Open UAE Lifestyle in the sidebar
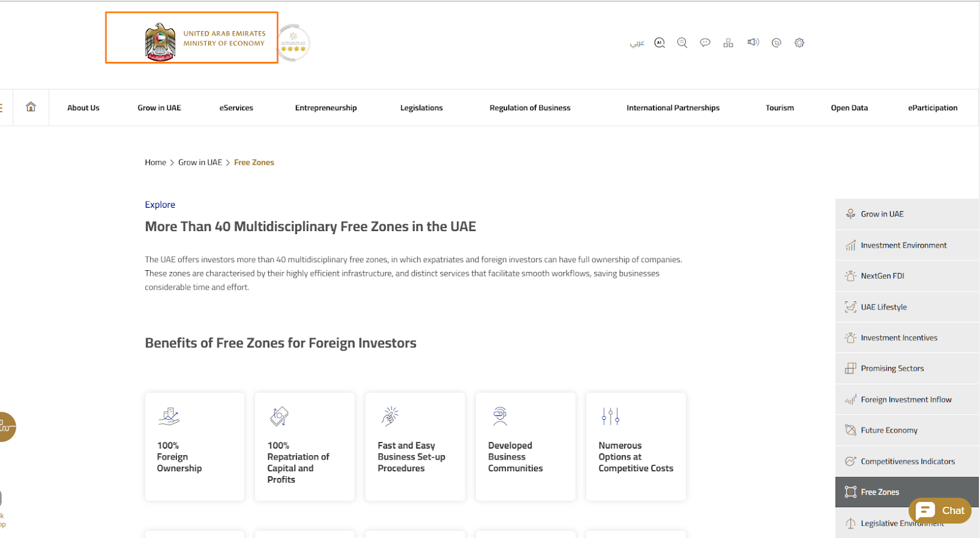The image size is (980, 538). (907, 307)
